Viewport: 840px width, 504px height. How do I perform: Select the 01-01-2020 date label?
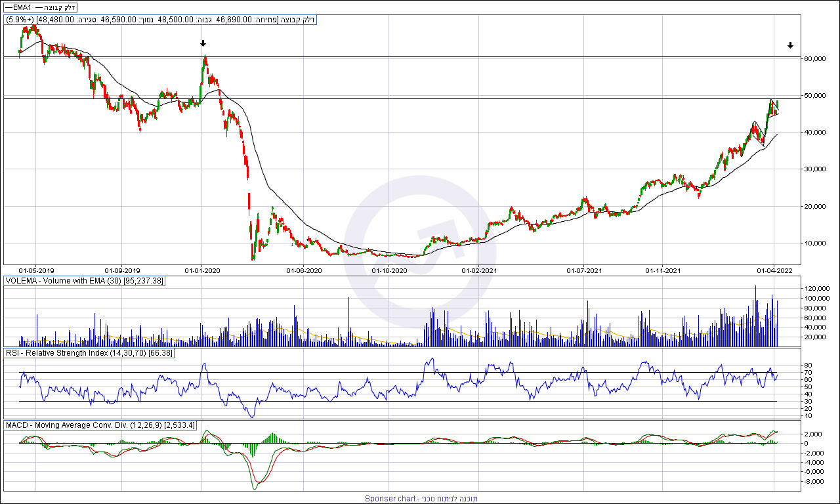202,270
